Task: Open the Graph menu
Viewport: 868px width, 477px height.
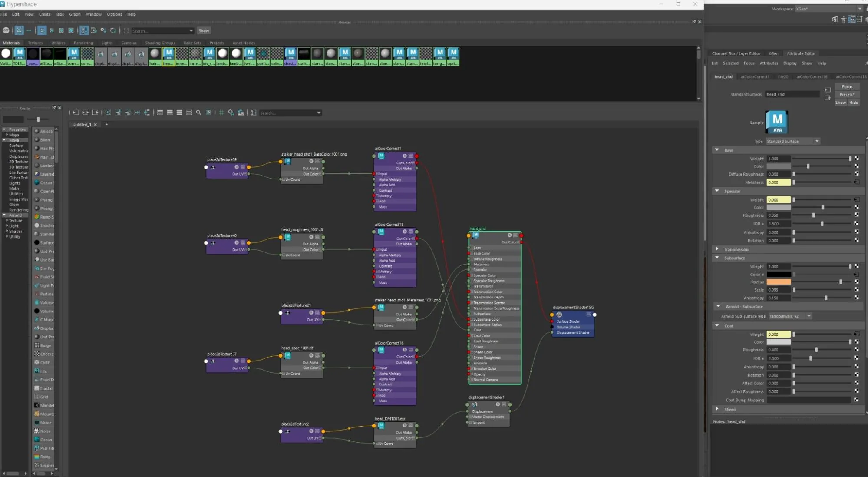Action: pyautogui.click(x=75, y=14)
